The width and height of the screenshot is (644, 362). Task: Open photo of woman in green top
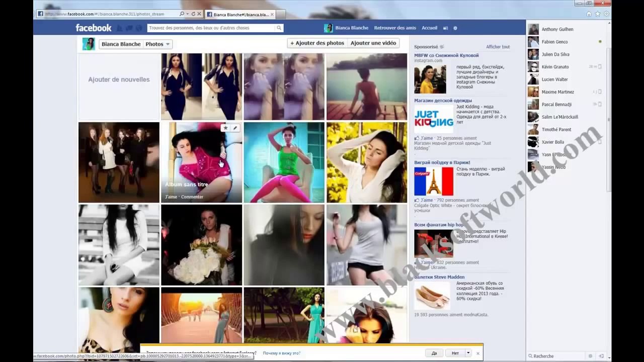pyautogui.click(x=284, y=162)
